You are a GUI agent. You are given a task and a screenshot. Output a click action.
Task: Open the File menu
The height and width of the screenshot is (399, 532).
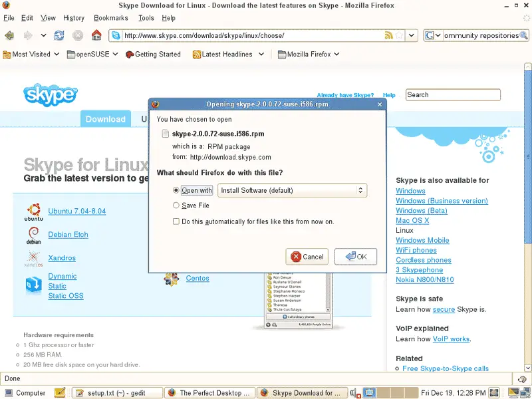click(x=9, y=18)
